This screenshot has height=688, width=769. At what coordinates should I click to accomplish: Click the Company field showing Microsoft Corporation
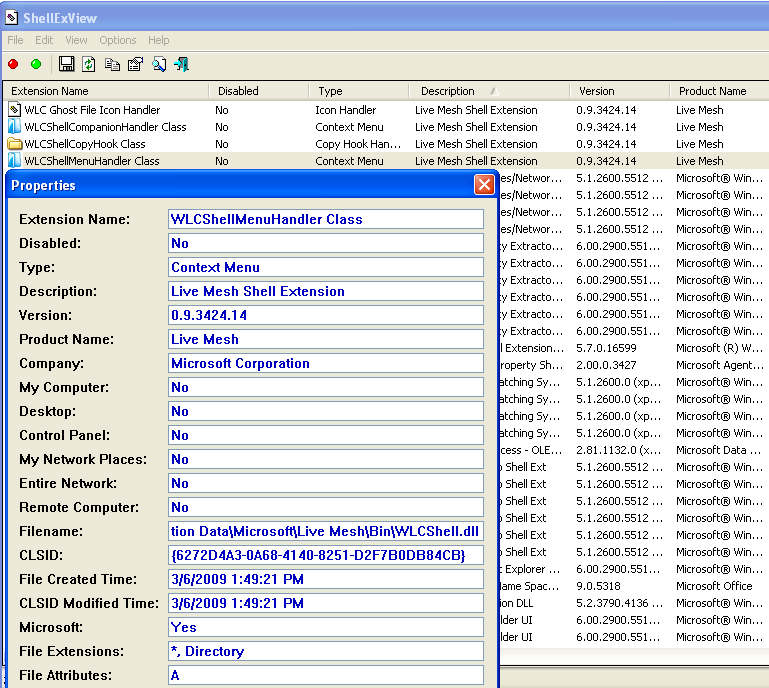[x=326, y=363]
